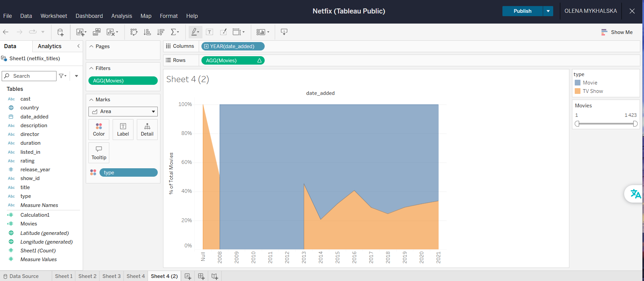
Task: Click the Label marks card
Action: pyautogui.click(x=123, y=130)
